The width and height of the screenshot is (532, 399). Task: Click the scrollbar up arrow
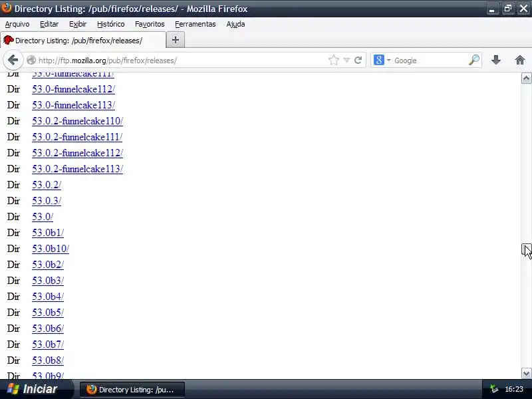pos(526,78)
